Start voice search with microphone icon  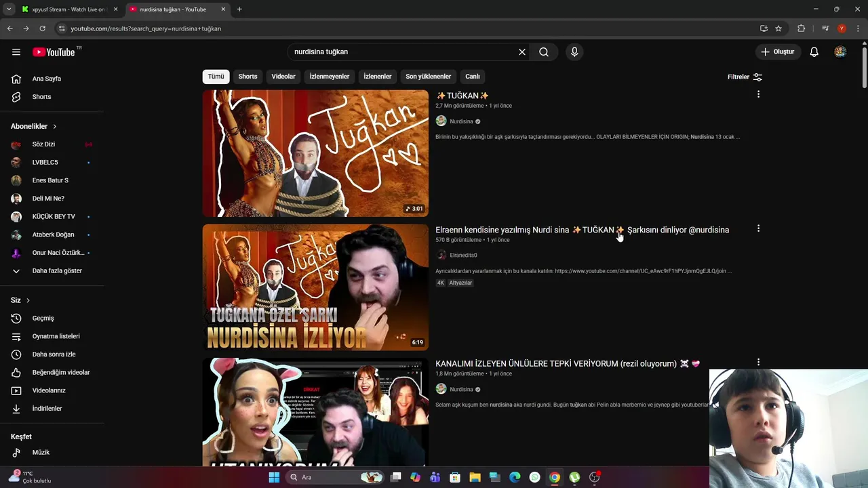pyautogui.click(x=574, y=52)
